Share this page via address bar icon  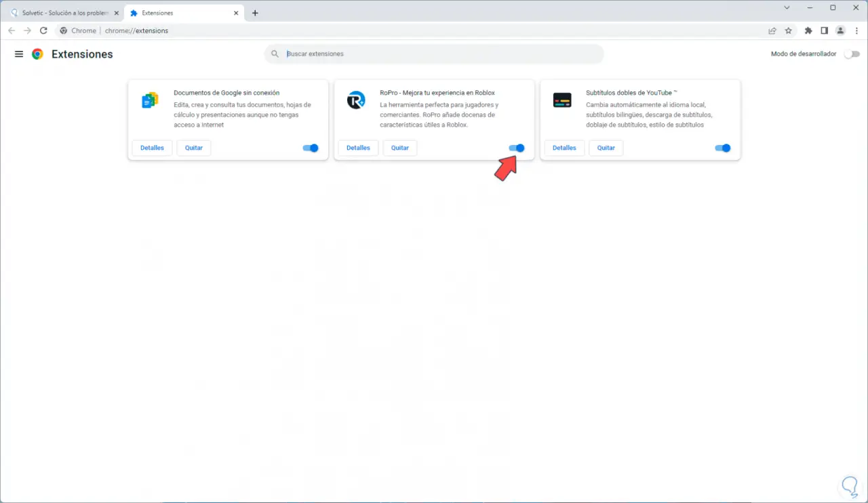tap(772, 31)
